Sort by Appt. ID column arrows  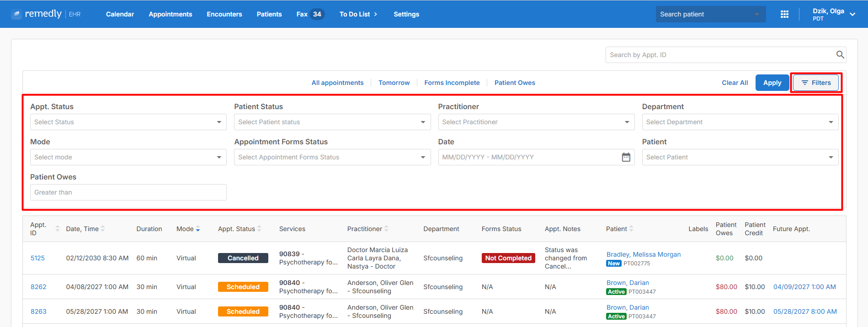coord(57,229)
